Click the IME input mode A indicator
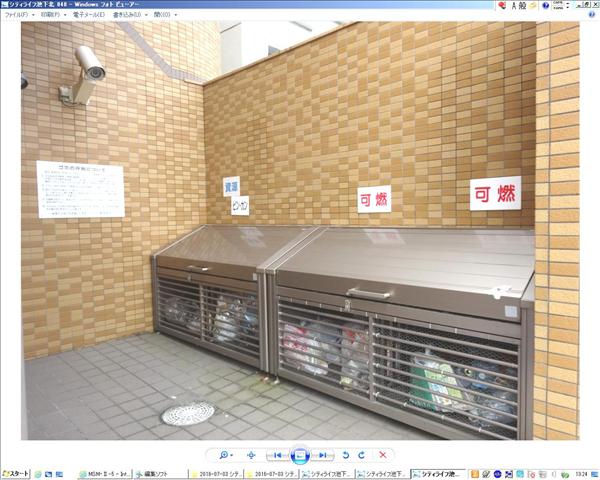Image resolution: width=600 pixels, height=480 pixels. point(514,5)
